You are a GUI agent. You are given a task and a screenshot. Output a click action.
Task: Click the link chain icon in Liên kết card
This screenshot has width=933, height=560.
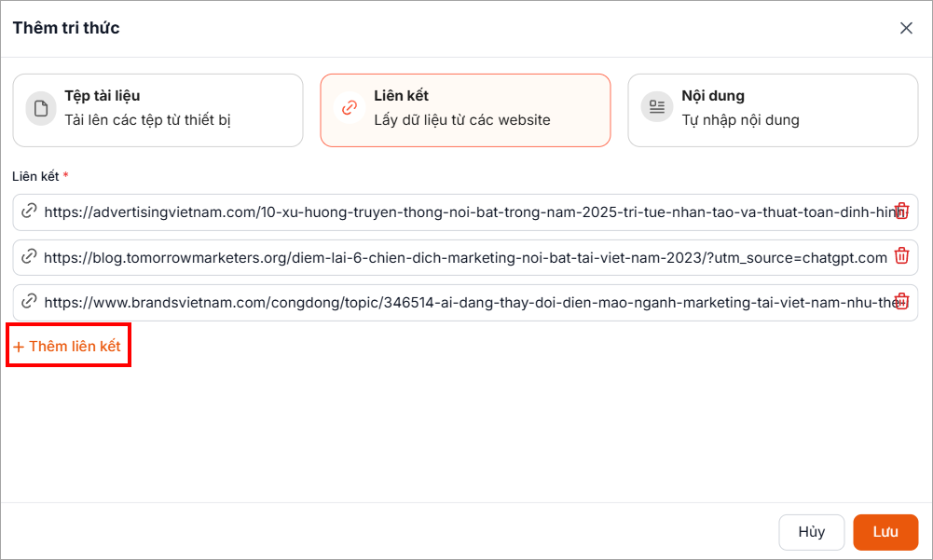tap(350, 107)
